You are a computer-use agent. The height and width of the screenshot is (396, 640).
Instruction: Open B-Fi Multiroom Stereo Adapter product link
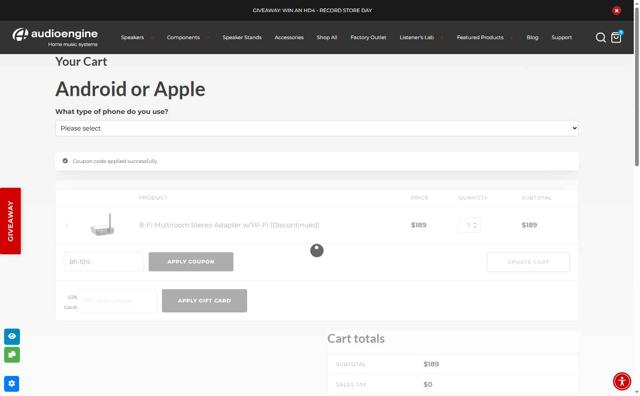[229, 225]
